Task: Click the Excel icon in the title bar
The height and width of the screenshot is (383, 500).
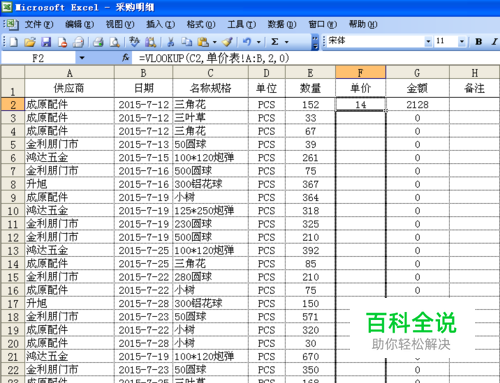Action: tap(7, 7)
